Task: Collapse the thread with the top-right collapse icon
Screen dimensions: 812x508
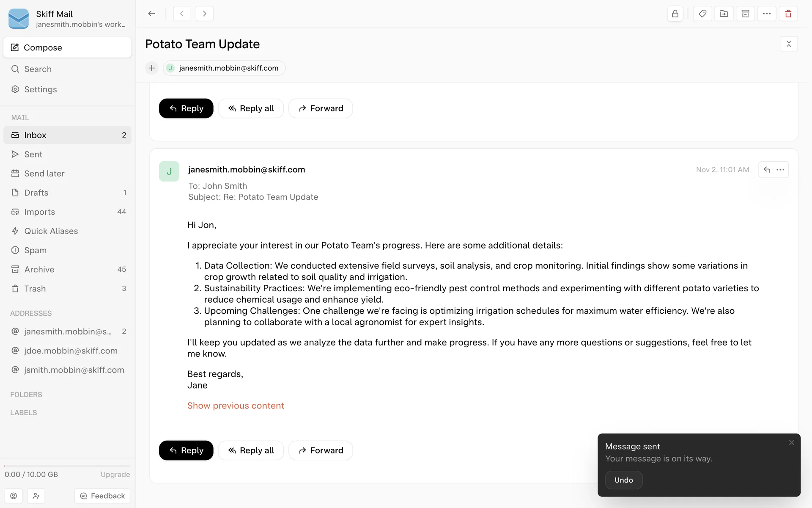Action: click(x=788, y=44)
